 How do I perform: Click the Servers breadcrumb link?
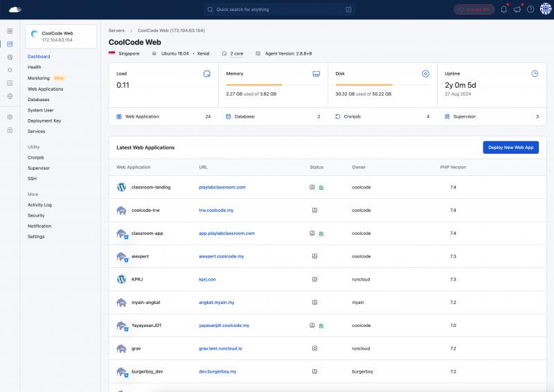coord(116,30)
